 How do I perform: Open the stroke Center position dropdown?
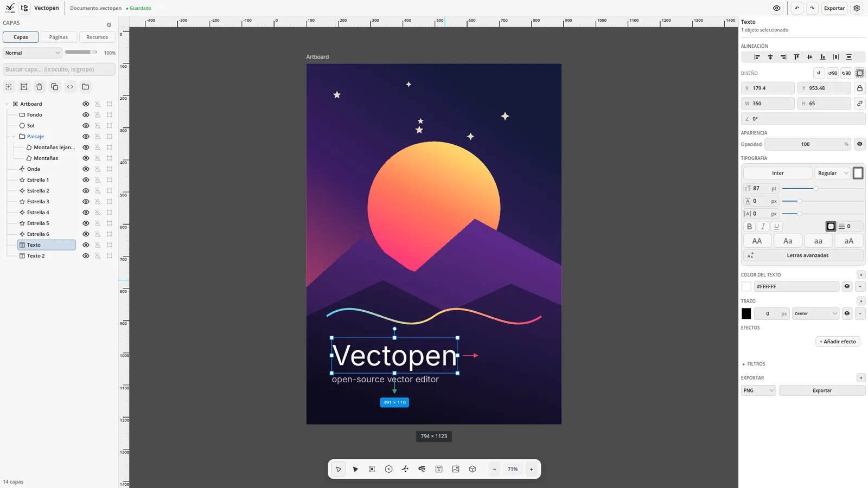pyautogui.click(x=815, y=313)
